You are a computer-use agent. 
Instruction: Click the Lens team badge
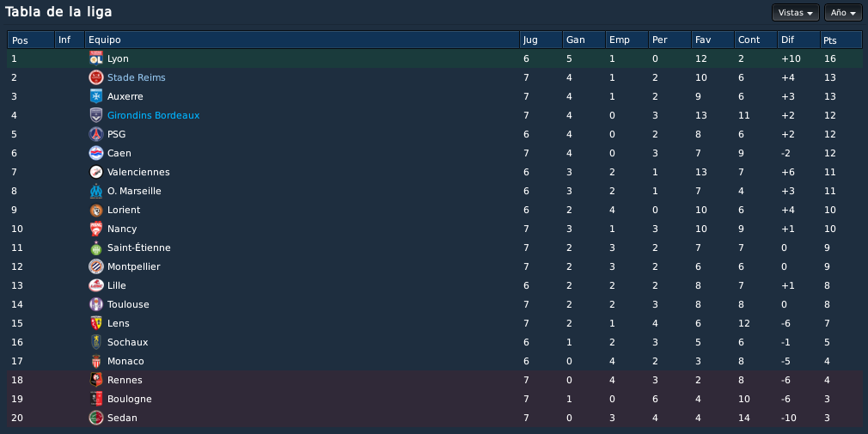(x=96, y=323)
